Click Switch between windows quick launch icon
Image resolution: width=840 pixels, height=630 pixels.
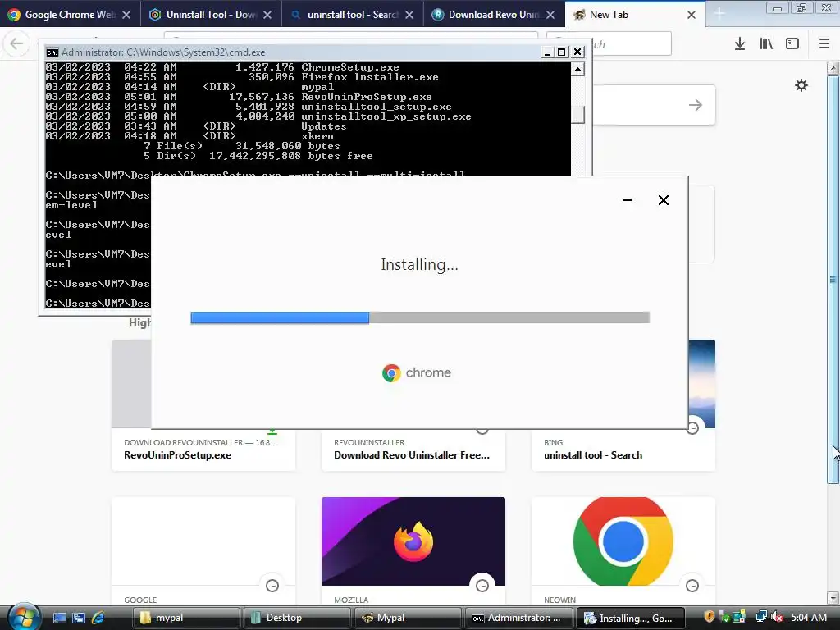pyautogui.click(x=79, y=619)
